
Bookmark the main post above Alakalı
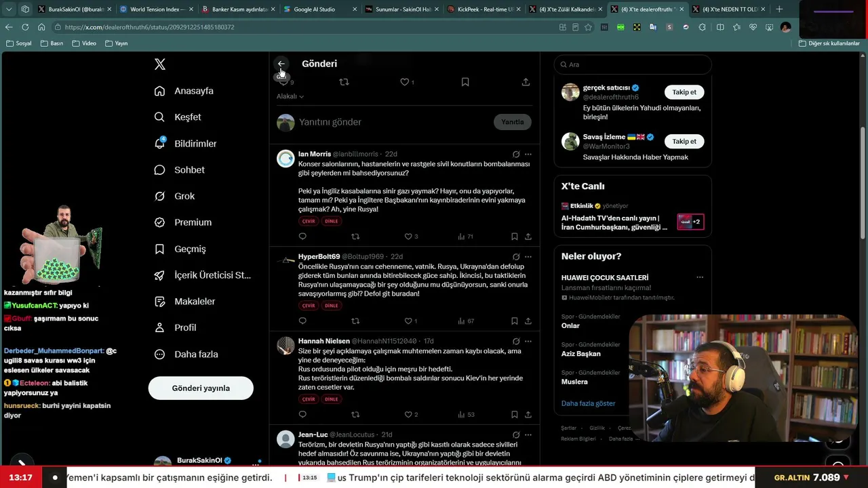click(x=465, y=82)
